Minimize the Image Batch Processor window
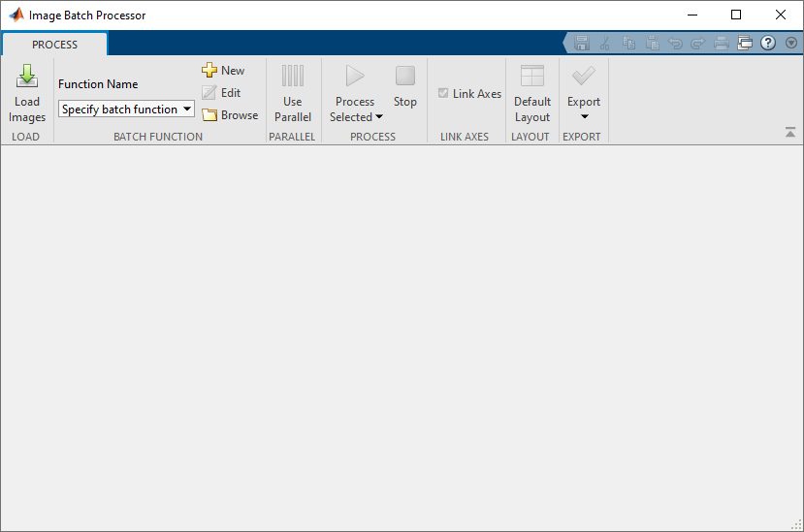 tap(692, 15)
